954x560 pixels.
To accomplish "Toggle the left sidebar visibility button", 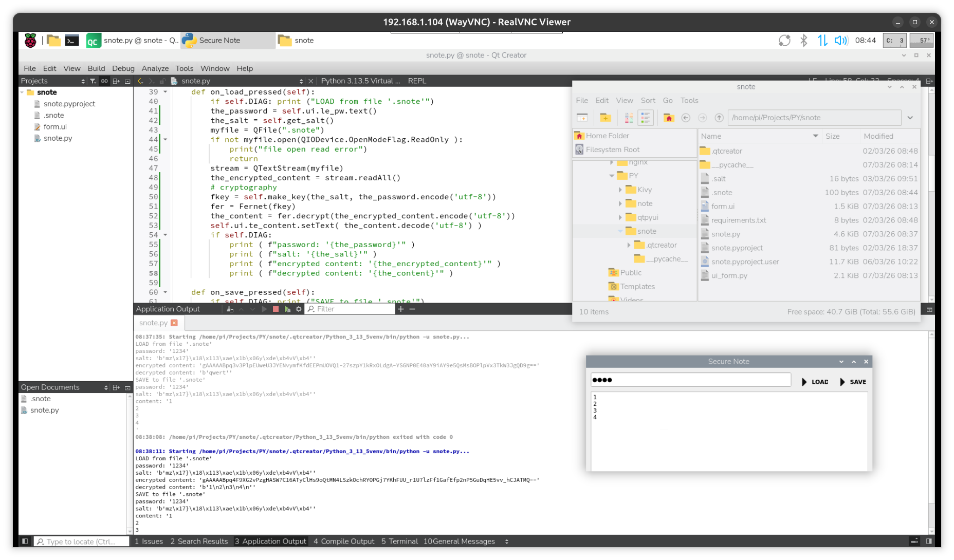I will click(x=25, y=541).
